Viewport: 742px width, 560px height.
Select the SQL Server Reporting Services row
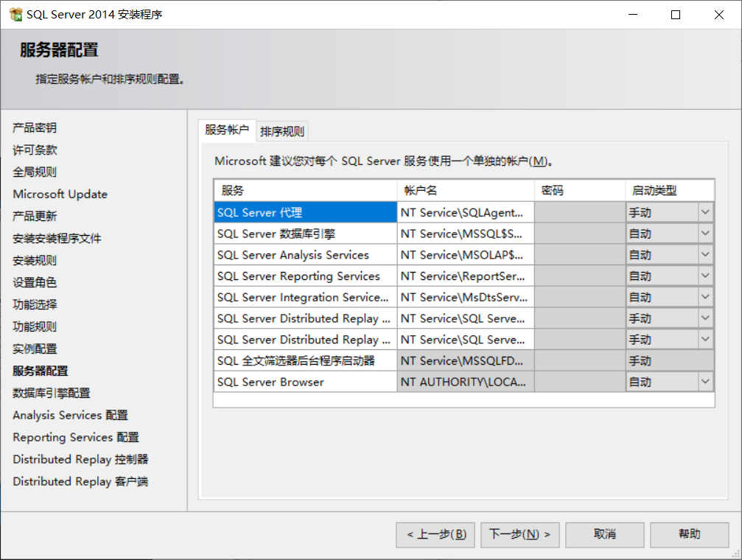305,276
